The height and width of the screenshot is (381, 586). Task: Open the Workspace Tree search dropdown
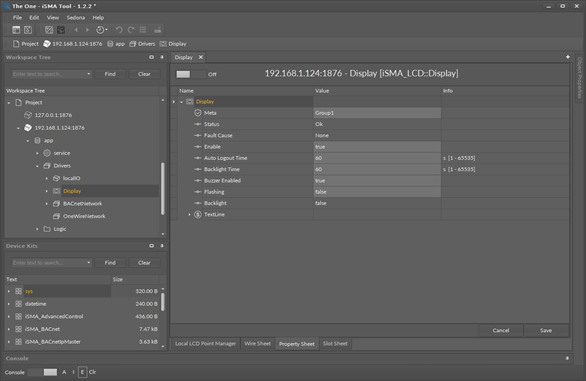89,74
